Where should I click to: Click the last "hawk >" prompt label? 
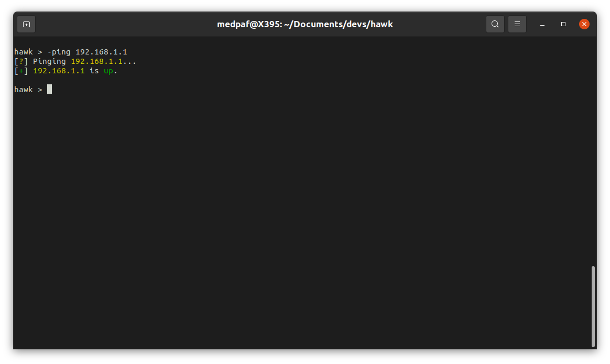[x=28, y=90]
